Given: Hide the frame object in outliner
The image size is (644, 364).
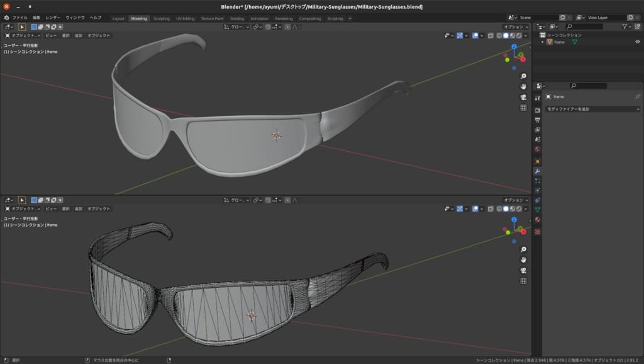Looking at the screenshot, I should point(637,42).
